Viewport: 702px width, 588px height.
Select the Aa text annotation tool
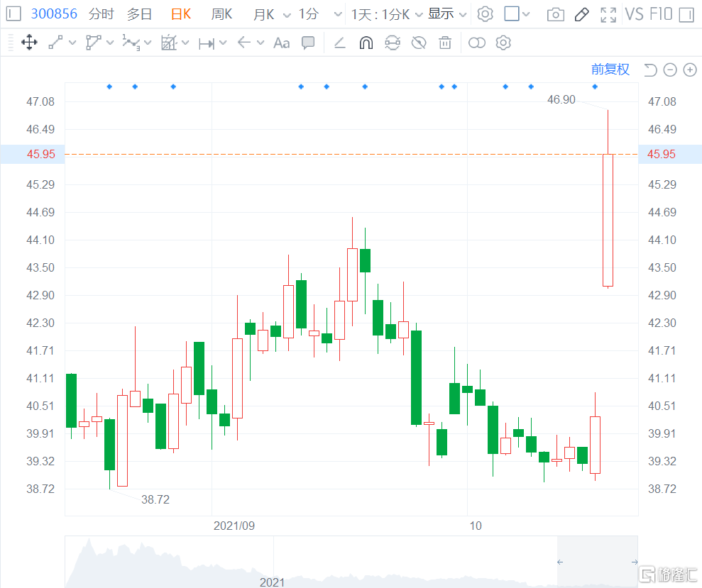click(x=282, y=43)
